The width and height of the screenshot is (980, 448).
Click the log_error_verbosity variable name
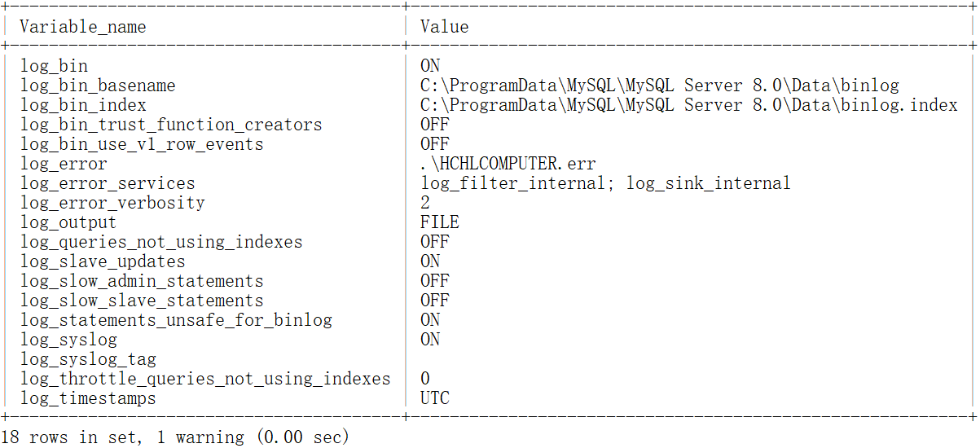point(112,203)
